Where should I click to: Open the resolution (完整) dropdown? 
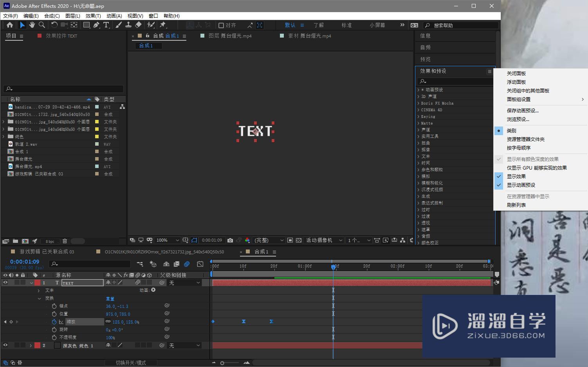(269, 240)
